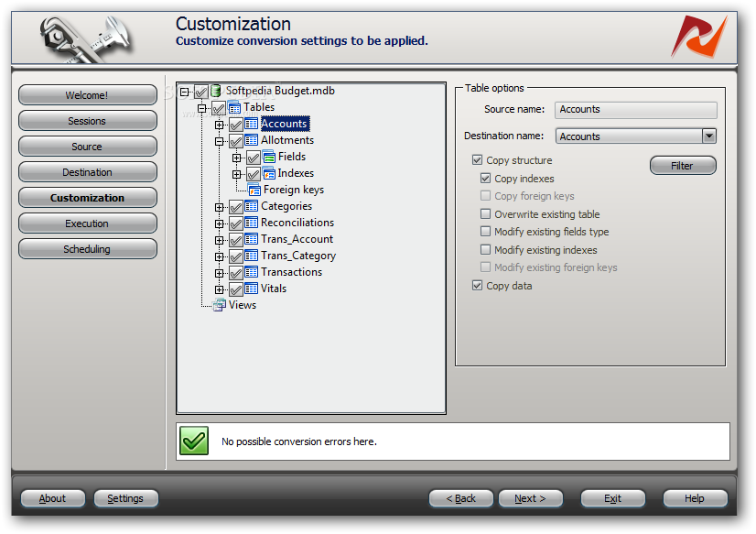Uncheck the Trans_Account table checkbox
756x534 pixels.
click(236, 240)
